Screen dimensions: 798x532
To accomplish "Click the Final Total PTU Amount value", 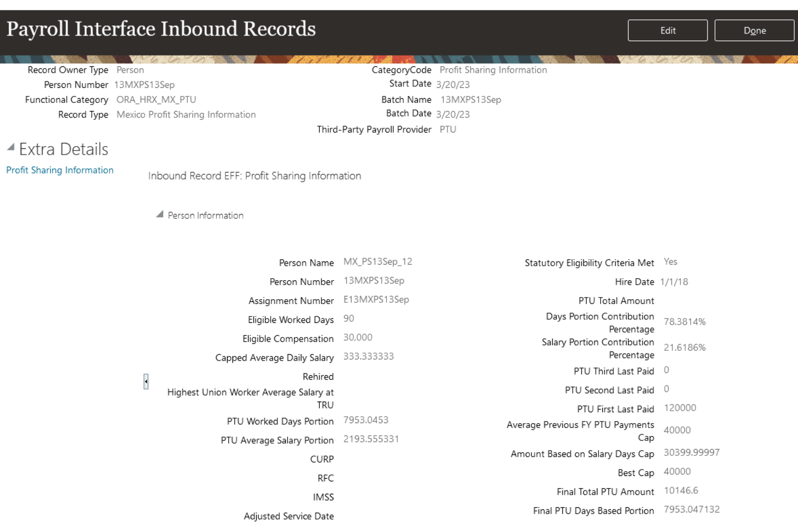I will tap(680, 491).
